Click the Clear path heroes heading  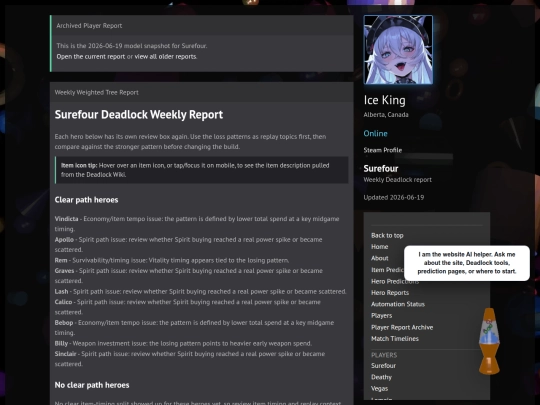coord(86,200)
